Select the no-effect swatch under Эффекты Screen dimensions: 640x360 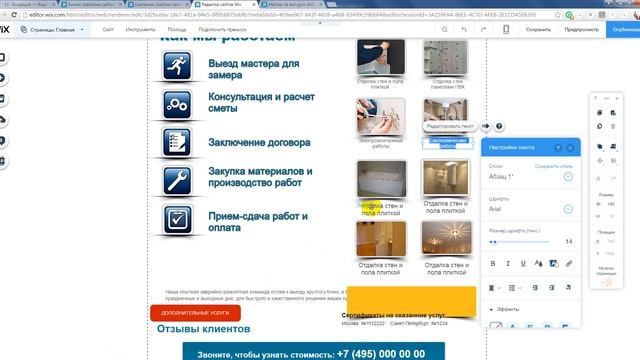click(496, 325)
